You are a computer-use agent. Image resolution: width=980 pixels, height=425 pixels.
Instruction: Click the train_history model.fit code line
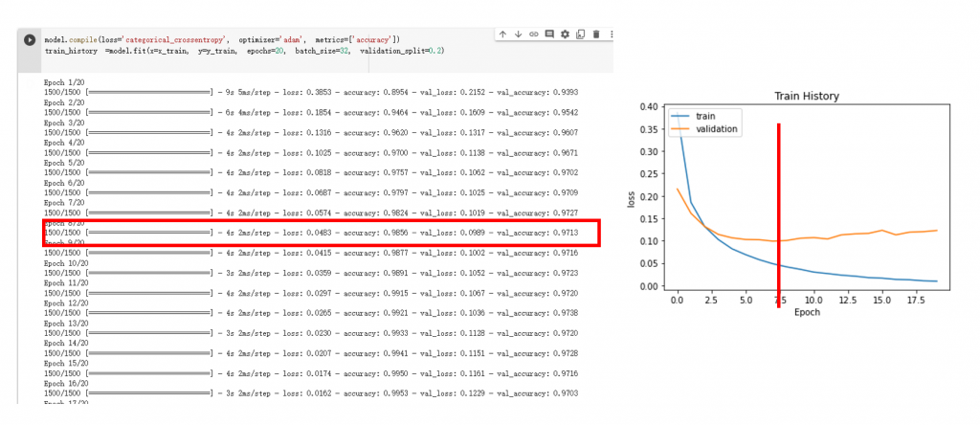[244, 51]
